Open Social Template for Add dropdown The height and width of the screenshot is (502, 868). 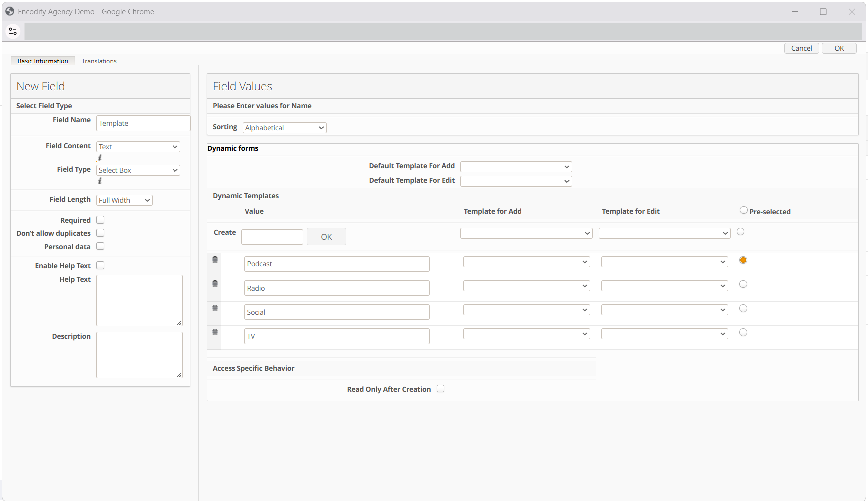(x=526, y=310)
